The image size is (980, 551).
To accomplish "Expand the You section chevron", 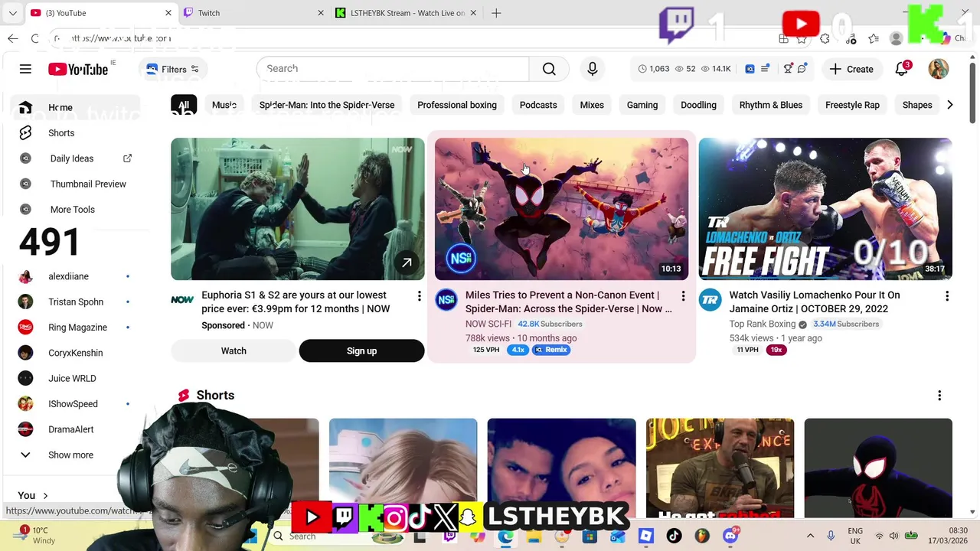I will coord(45,496).
